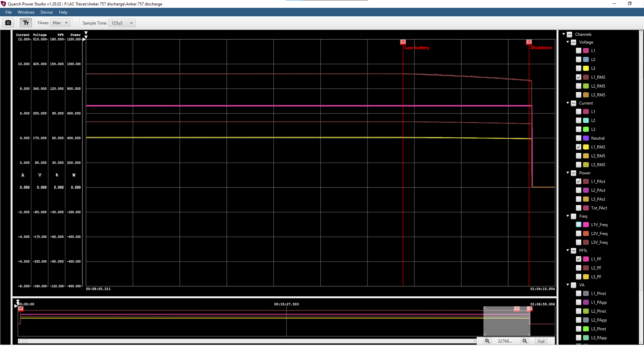Viewport: 644px width, 346px height.
Task: Click the L2_PInst olive swatch
Action: (x=586, y=311)
